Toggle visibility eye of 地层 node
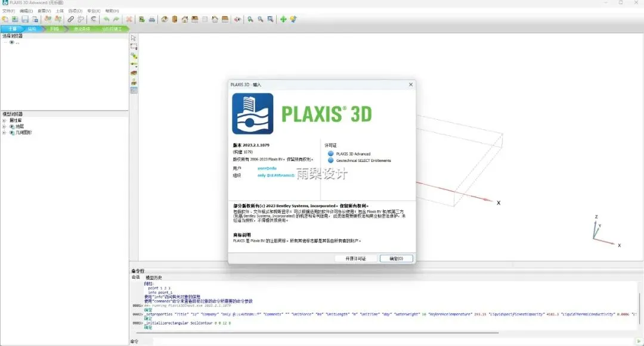 (x=12, y=127)
